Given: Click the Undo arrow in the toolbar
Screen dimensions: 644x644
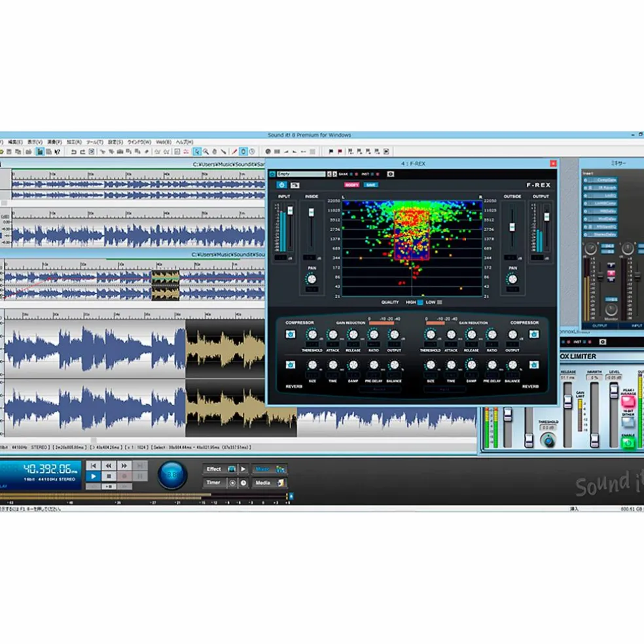Looking at the screenshot, I should (73, 152).
